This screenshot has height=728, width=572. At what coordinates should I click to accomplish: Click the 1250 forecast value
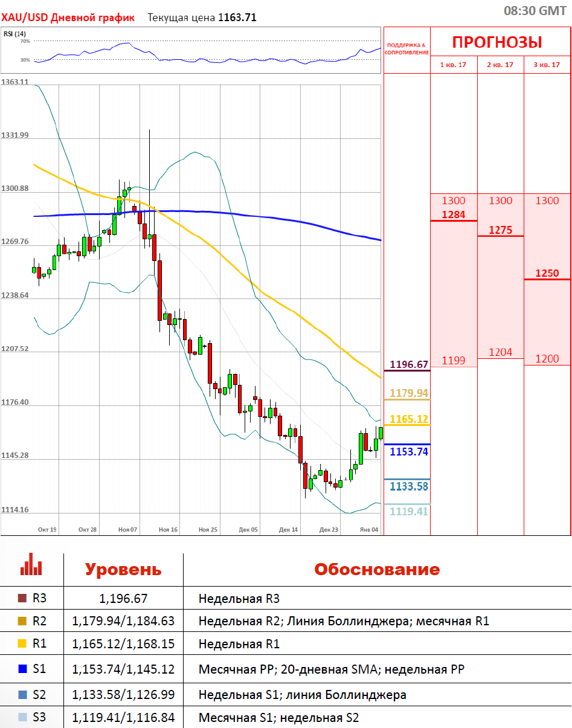(547, 273)
